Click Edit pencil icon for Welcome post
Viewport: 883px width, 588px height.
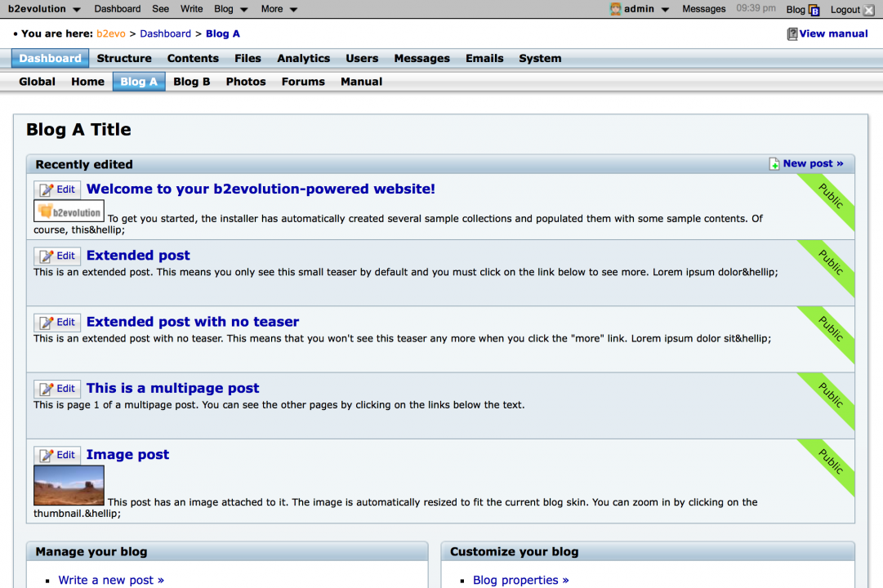tap(47, 189)
